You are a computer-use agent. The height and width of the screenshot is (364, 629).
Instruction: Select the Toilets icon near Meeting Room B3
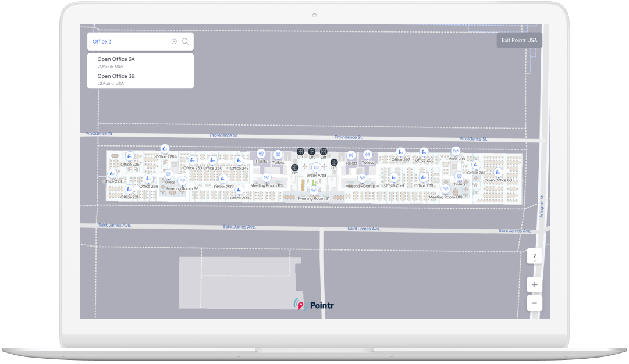(261, 153)
